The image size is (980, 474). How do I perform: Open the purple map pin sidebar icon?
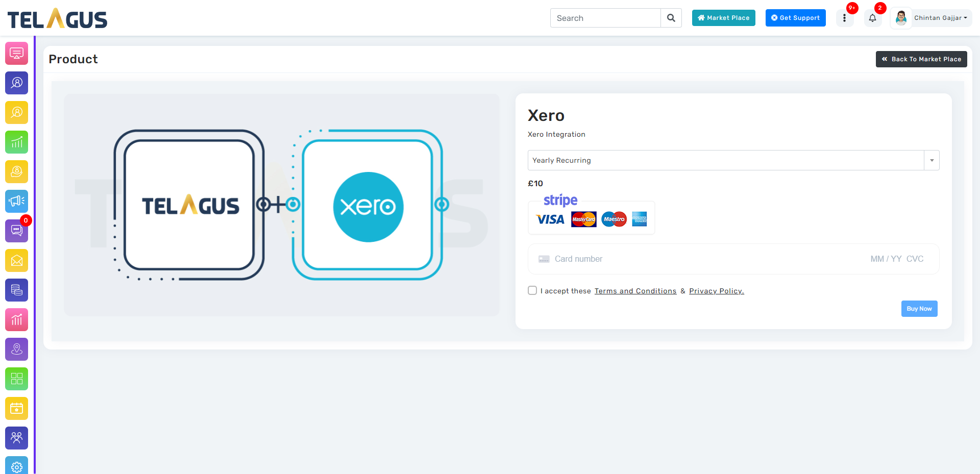pyautogui.click(x=16, y=349)
